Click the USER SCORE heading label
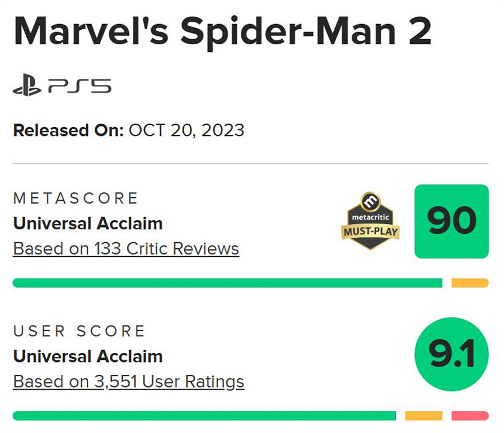The height and width of the screenshot is (433, 504). click(79, 331)
